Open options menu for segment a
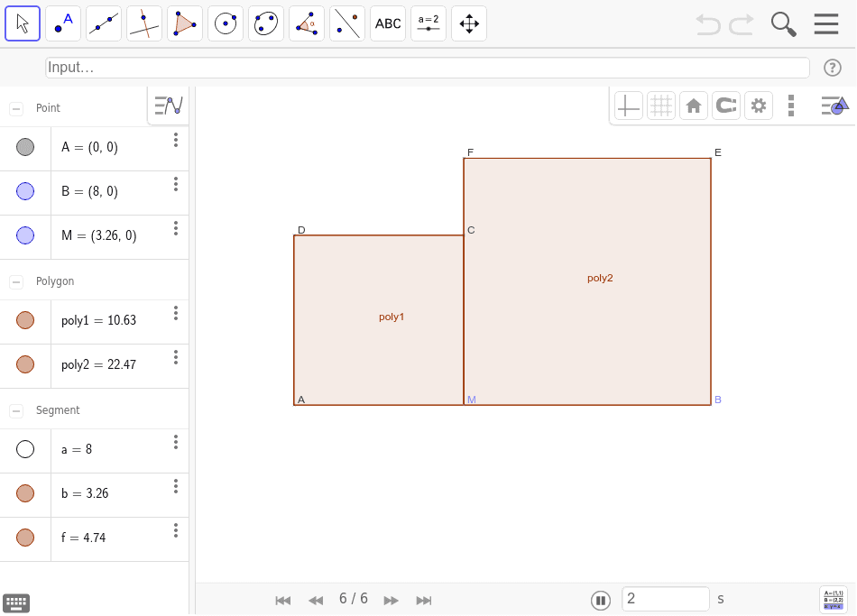The height and width of the screenshot is (616, 857). click(x=176, y=442)
